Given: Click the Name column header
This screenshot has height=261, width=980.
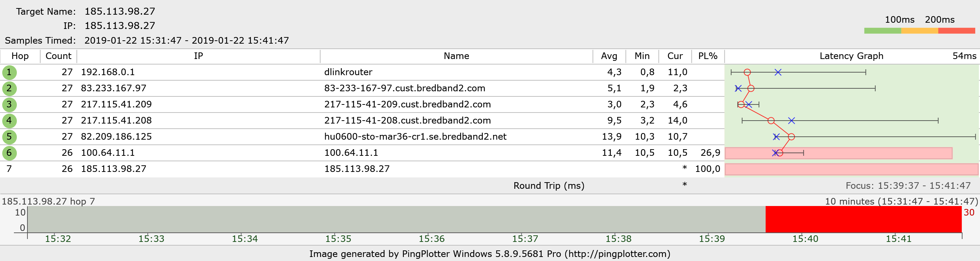Looking at the screenshot, I should click(456, 56).
